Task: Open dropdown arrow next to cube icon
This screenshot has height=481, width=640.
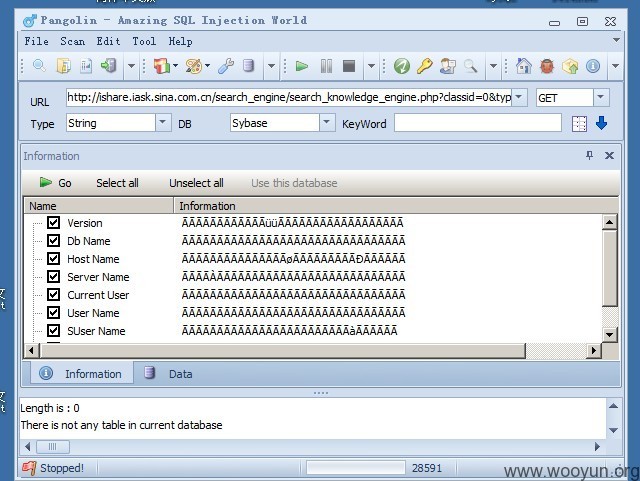Action: tap(176, 65)
